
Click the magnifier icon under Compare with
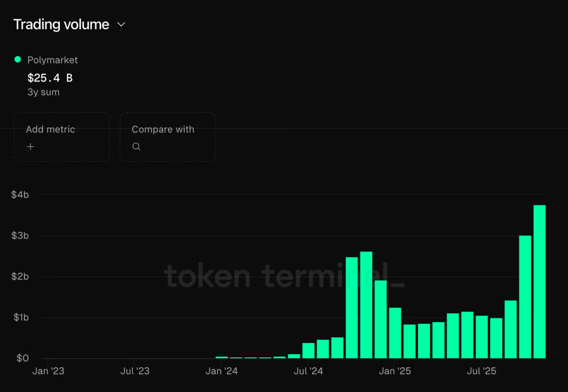click(136, 147)
